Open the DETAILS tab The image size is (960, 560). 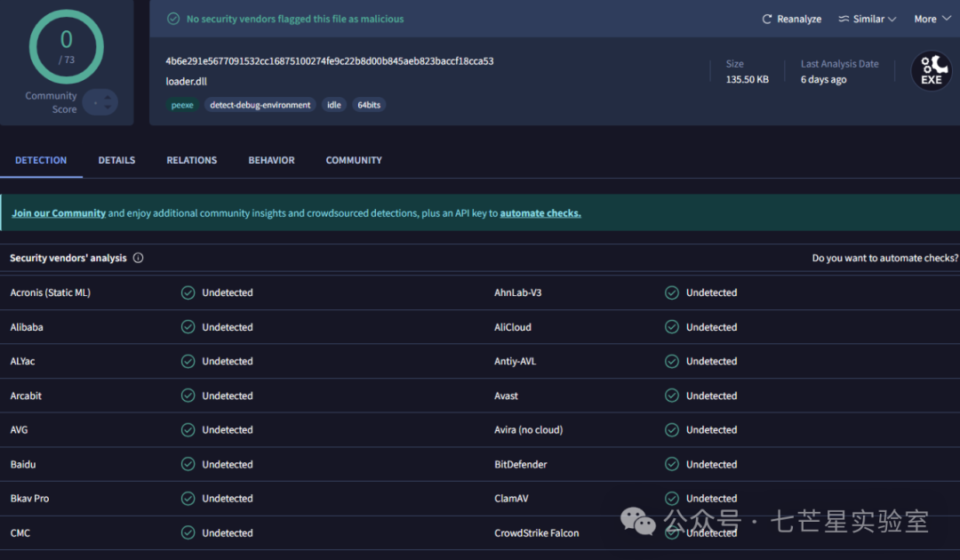pos(116,160)
